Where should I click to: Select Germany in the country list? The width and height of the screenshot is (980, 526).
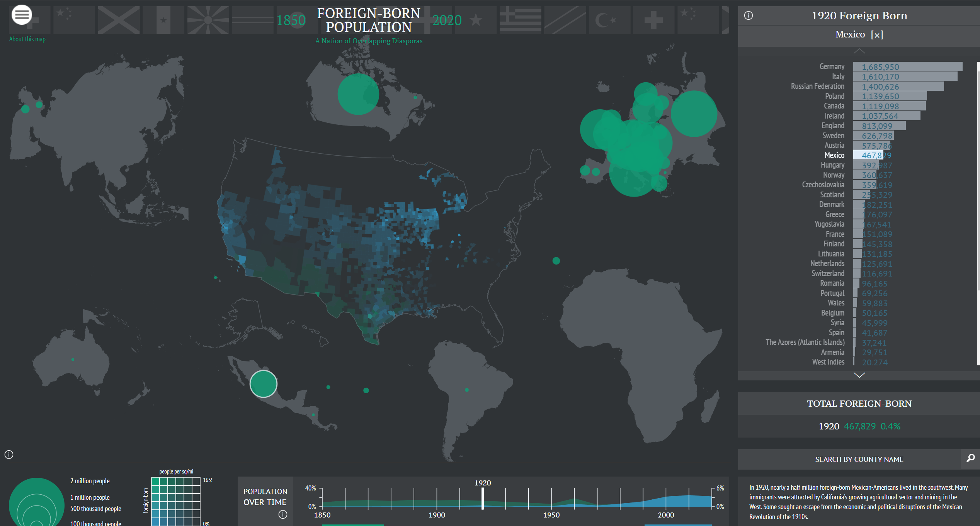click(832, 67)
